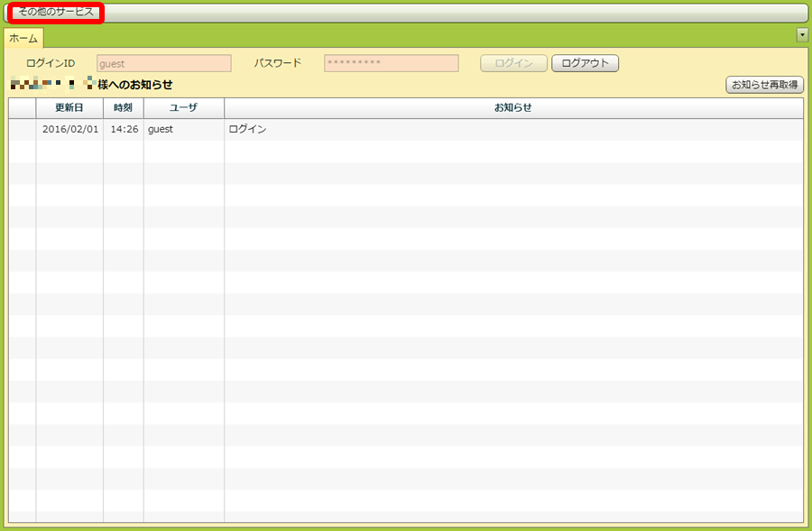Screen dimensions: 812x531
Task: Click the パスワード label
Action: tap(278, 64)
